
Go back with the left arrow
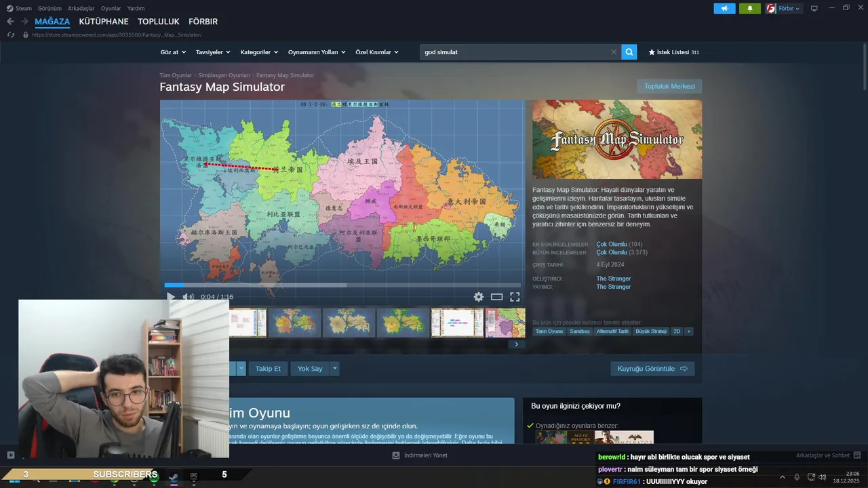pyautogui.click(x=10, y=22)
